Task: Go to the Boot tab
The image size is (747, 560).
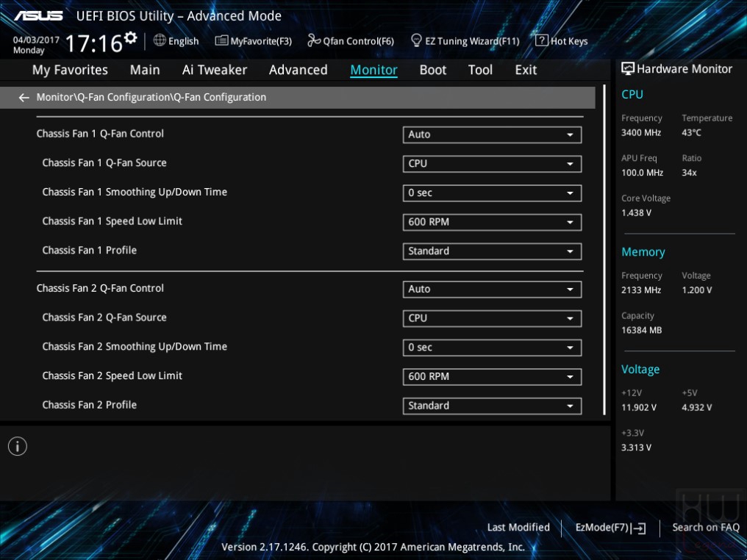Action: click(x=432, y=70)
